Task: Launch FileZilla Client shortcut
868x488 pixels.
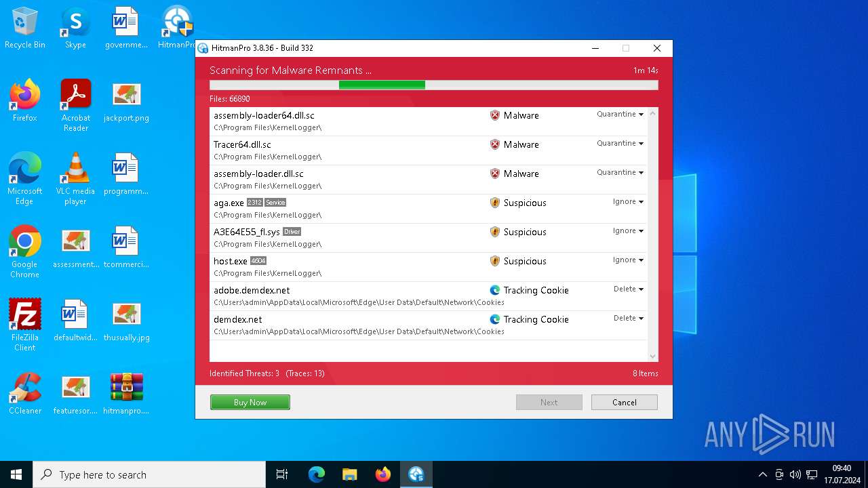Action: tap(25, 325)
